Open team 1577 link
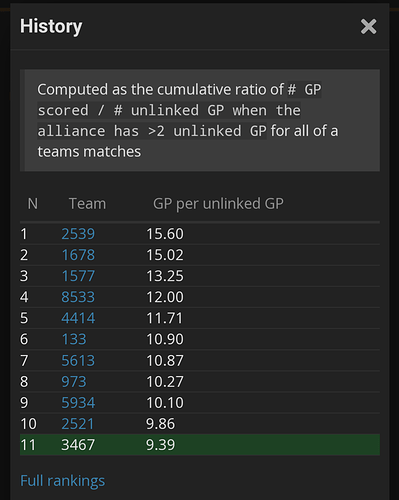Image resolution: width=399 pixels, height=500 pixels. pos(78,276)
